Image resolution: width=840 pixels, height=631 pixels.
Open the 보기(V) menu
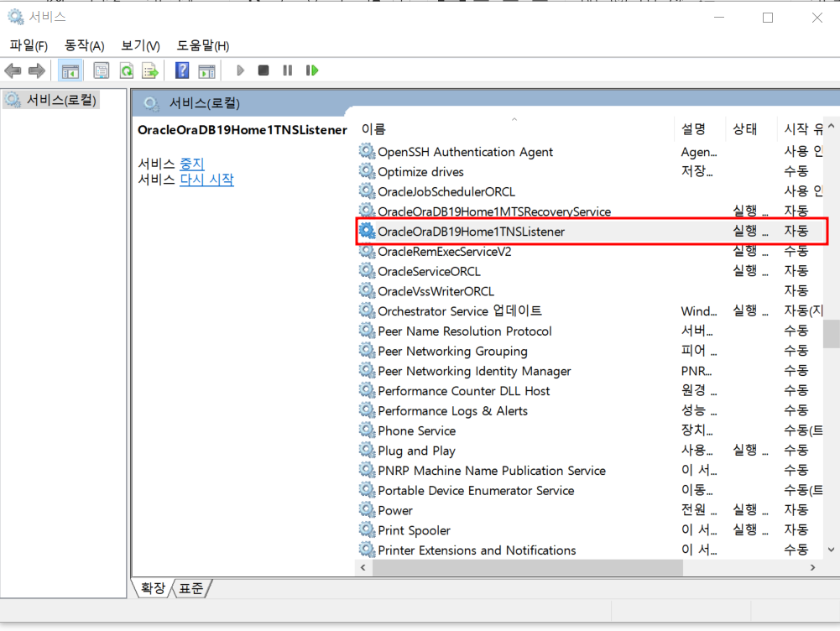point(140,45)
